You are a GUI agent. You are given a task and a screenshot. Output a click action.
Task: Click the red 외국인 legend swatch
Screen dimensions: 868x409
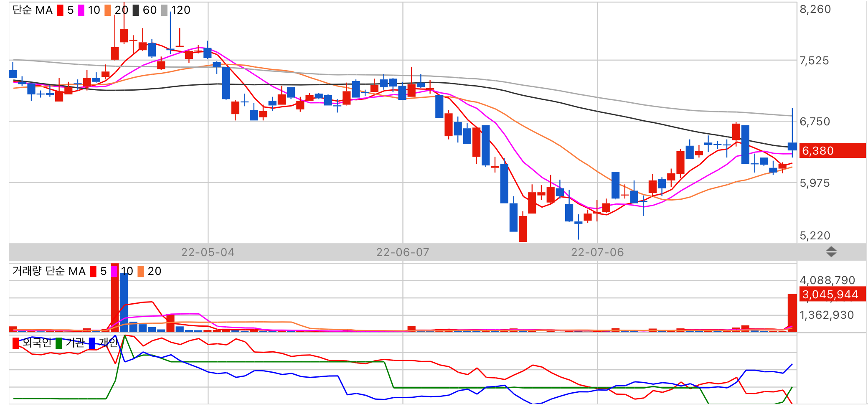tap(16, 343)
